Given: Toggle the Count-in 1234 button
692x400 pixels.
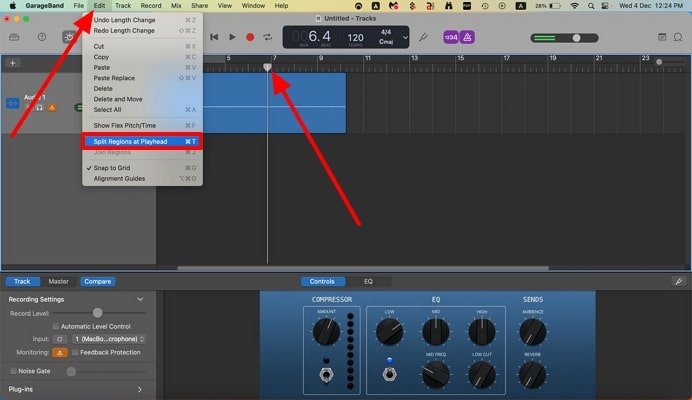Looking at the screenshot, I should point(451,38).
